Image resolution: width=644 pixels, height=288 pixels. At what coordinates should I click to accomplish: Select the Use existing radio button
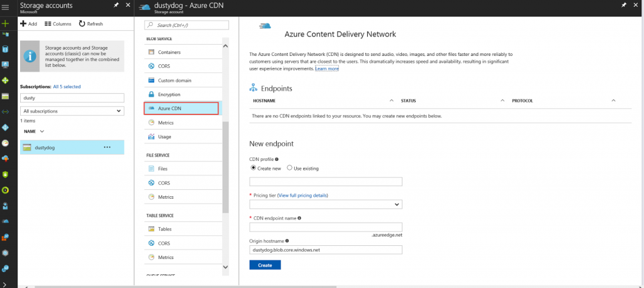[289, 168]
